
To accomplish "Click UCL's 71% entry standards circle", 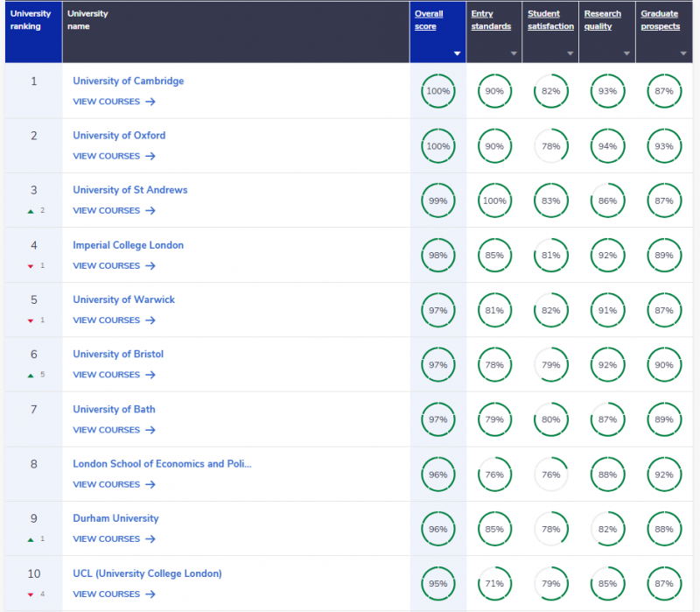I will click(494, 584).
